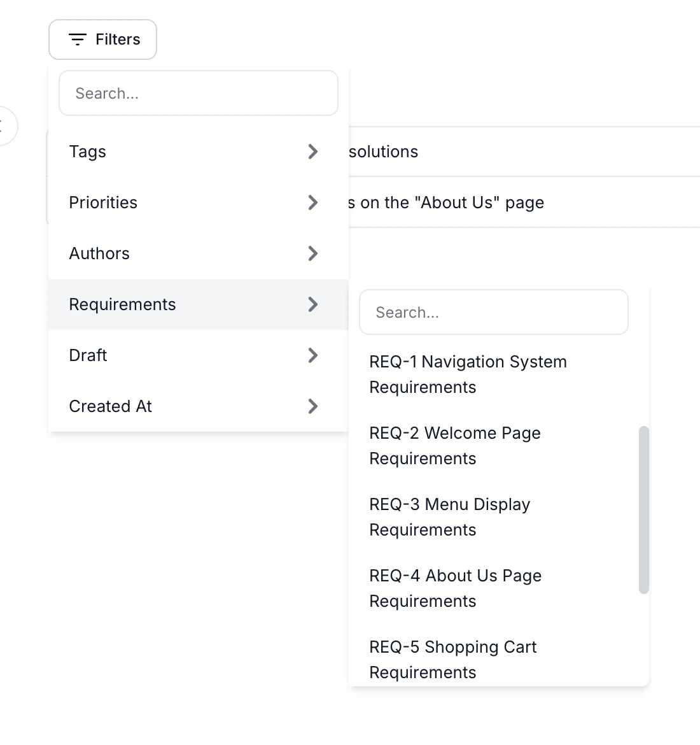
Task: Open the Tags filter submenu
Action: point(199,152)
